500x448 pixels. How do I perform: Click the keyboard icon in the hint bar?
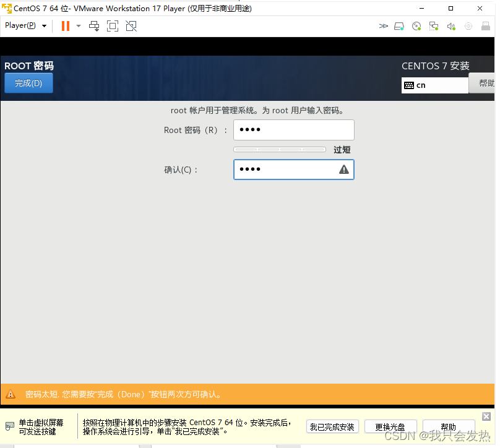[10, 426]
